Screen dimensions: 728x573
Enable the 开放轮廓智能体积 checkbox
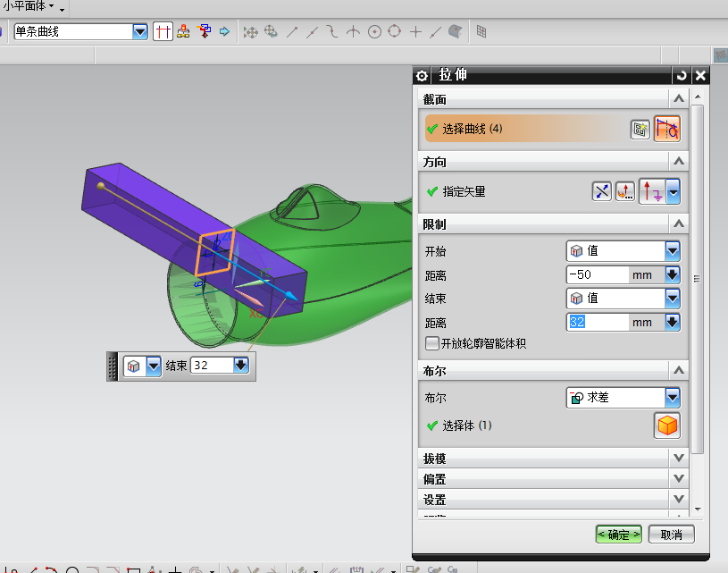430,342
